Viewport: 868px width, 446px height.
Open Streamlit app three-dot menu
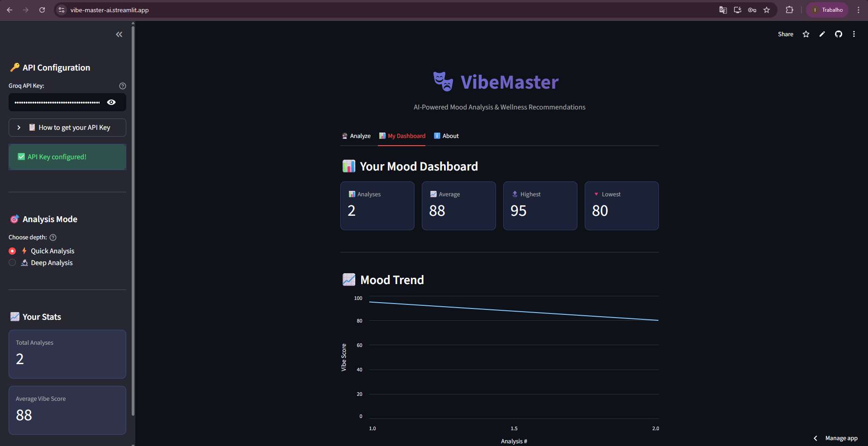(854, 34)
